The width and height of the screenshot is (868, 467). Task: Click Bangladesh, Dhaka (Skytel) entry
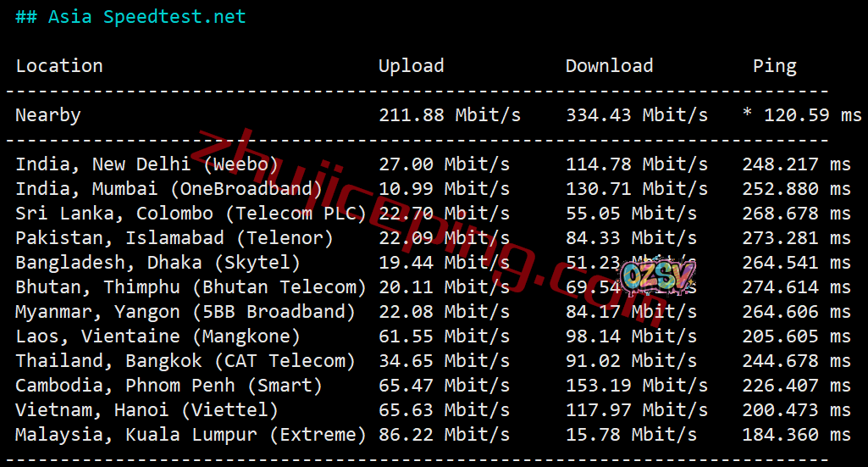point(158,263)
